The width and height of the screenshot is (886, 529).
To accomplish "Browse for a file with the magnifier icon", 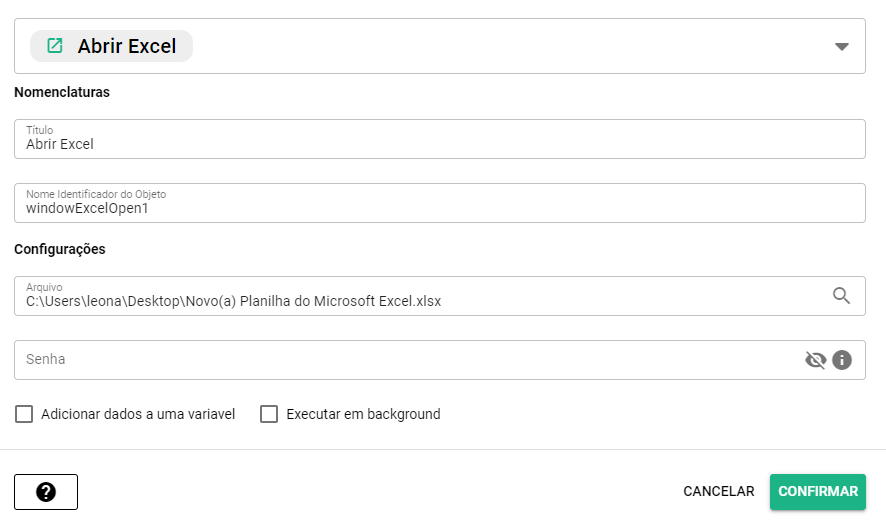I will coord(842,296).
